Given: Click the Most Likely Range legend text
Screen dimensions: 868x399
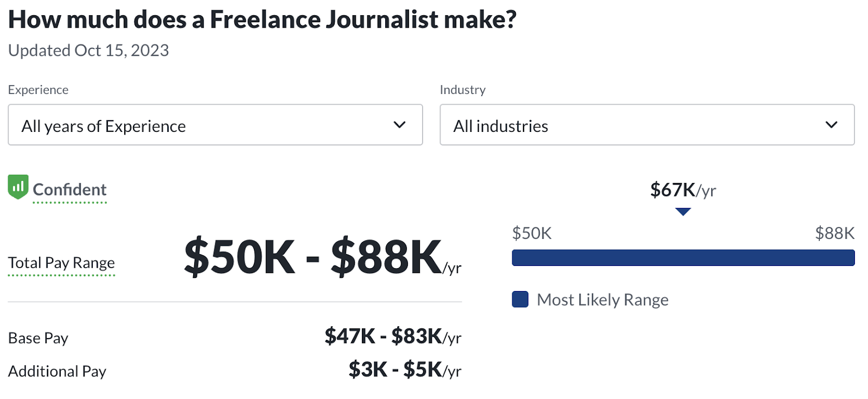Looking at the screenshot, I should [602, 300].
